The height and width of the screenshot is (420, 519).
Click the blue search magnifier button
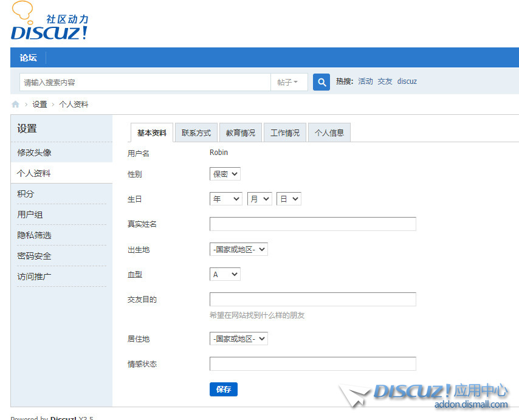click(x=321, y=81)
